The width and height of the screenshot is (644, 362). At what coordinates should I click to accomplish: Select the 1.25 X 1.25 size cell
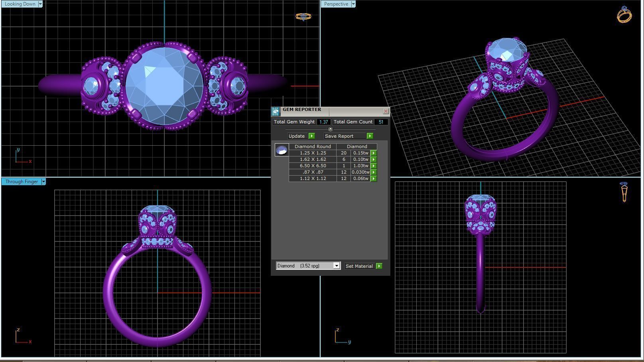(313, 153)
